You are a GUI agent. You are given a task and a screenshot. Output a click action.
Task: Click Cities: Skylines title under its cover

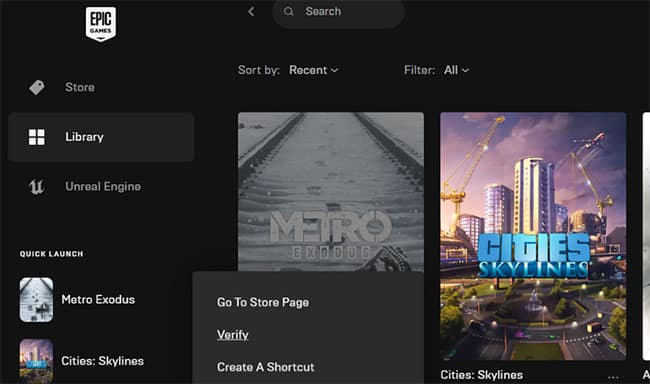point(481,375)
